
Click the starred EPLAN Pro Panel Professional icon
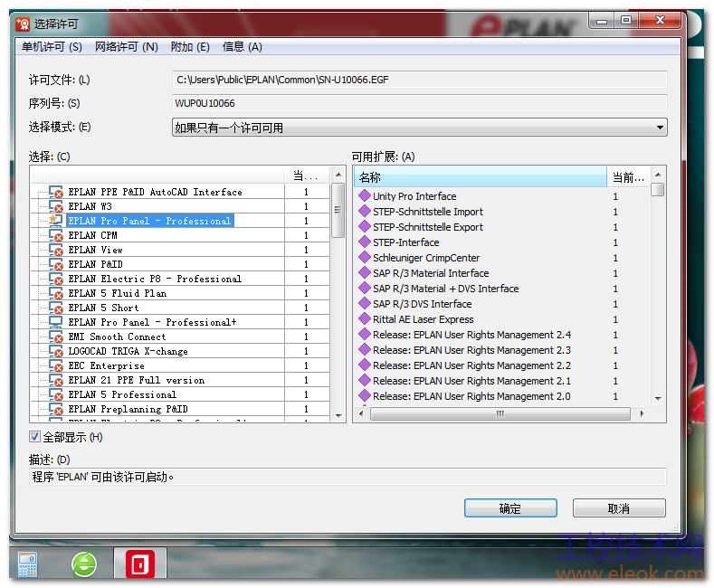tap(56, 221)
